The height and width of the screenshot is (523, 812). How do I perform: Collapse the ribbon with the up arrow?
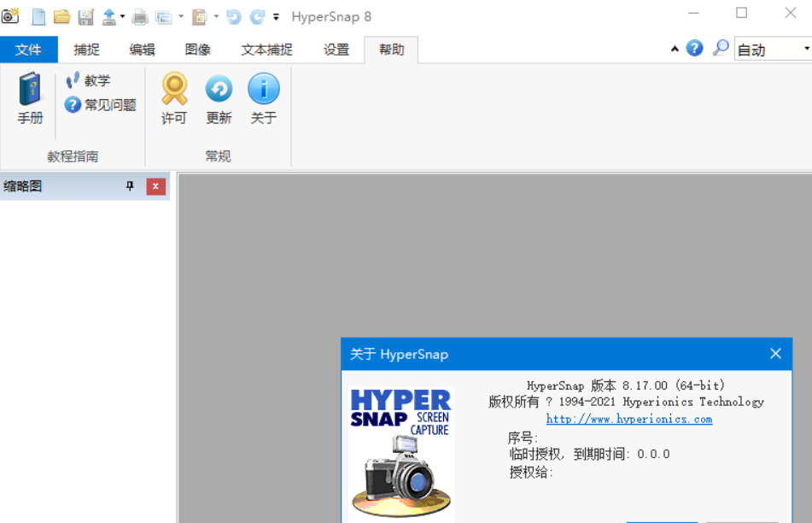[675, 49]
